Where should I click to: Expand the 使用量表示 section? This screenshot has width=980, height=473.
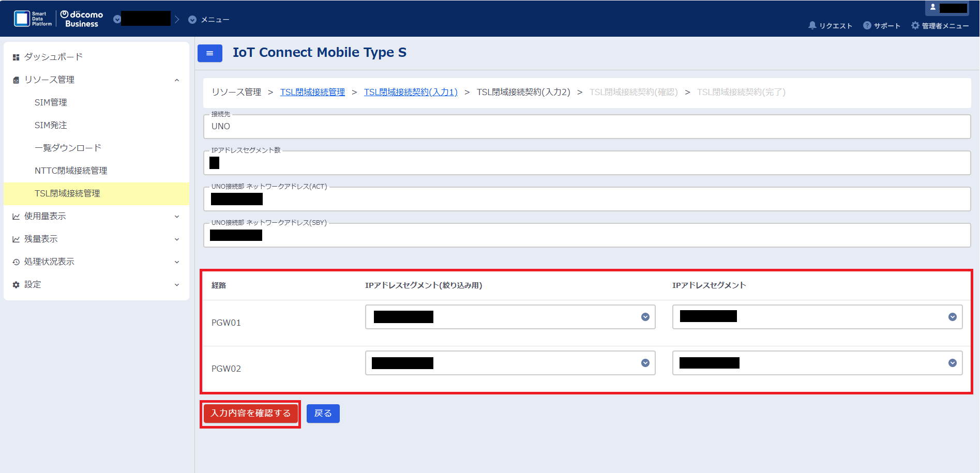pos(96,216)
